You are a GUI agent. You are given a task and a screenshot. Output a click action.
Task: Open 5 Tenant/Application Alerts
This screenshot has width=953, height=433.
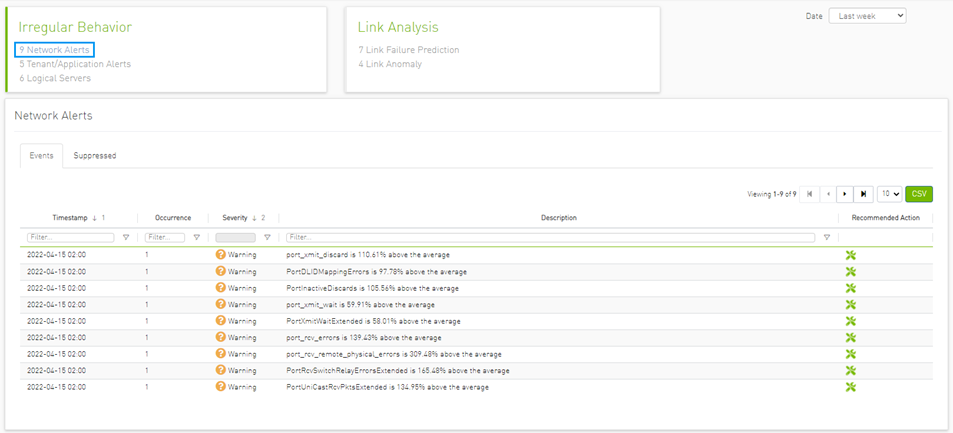(x=74, y=64)
